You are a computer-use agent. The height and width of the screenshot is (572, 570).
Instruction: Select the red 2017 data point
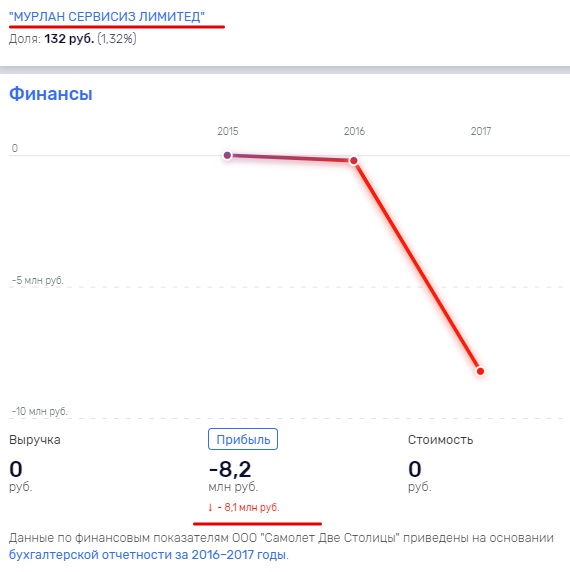(480, 371)
